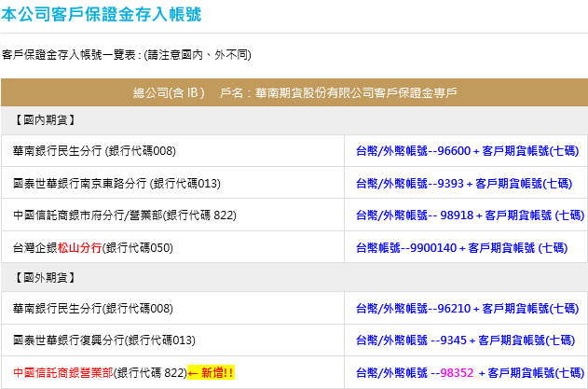Select the 【國外期貨】 section label
588x389 pixels.
click(45, 278)
